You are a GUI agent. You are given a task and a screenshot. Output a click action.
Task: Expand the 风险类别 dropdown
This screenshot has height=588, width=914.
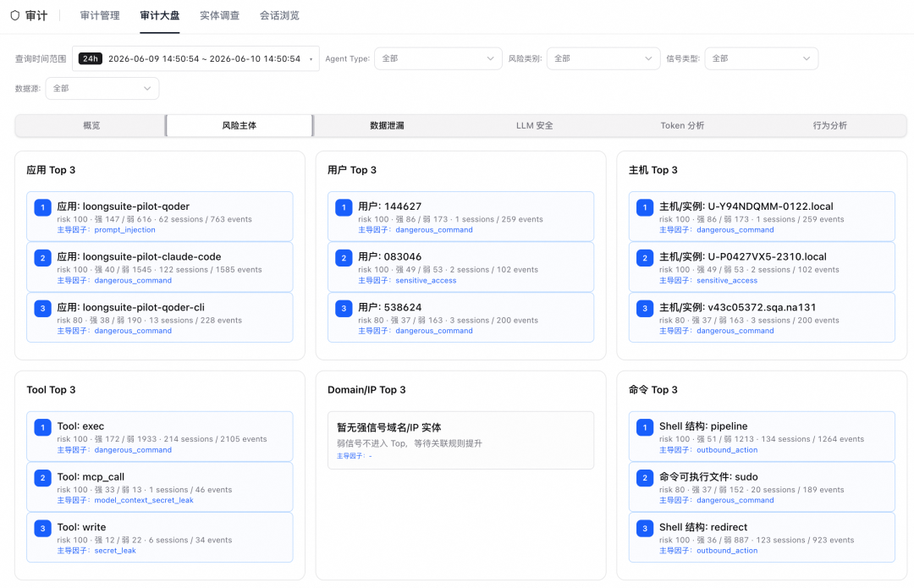tap(603, 59)
